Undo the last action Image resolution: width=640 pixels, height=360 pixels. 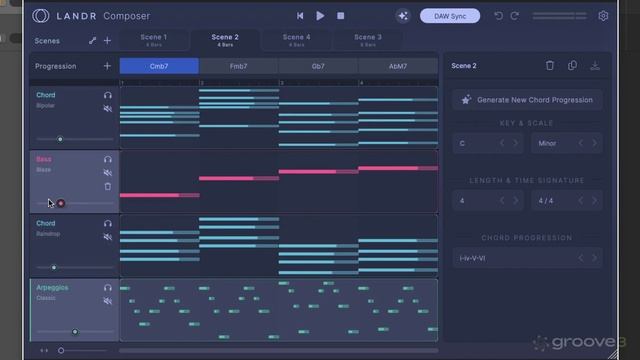498,16
